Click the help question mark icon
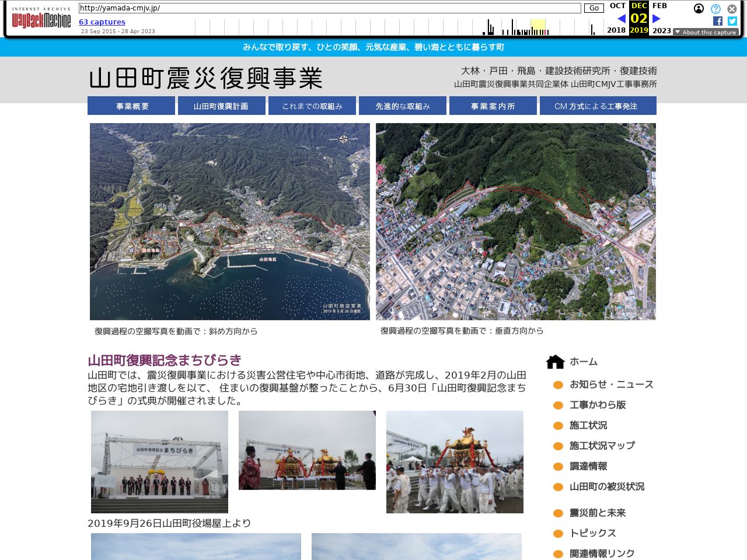This screenshot has height=560, width=747. [x=715, y=9]
